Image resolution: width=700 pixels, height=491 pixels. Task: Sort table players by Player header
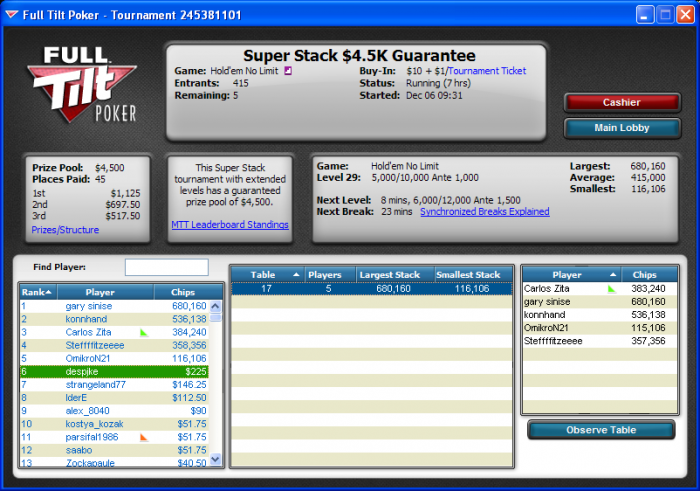click(571, 275)
